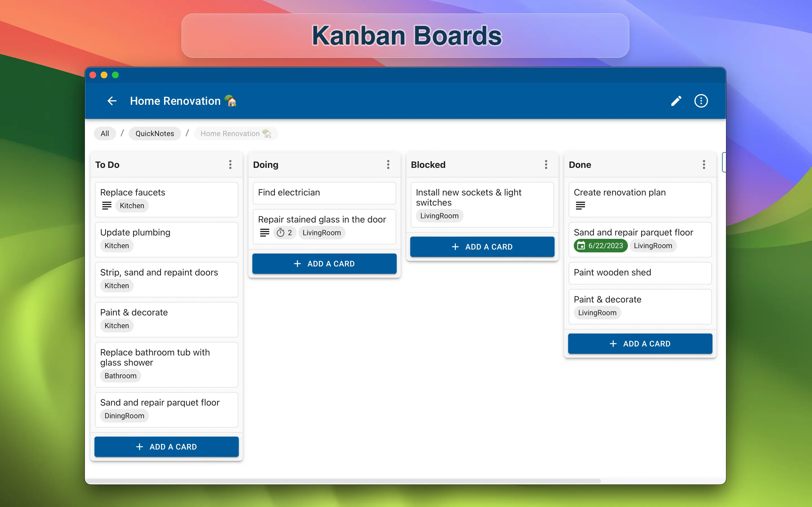Open the To Do column options menu

pos(230,165)
